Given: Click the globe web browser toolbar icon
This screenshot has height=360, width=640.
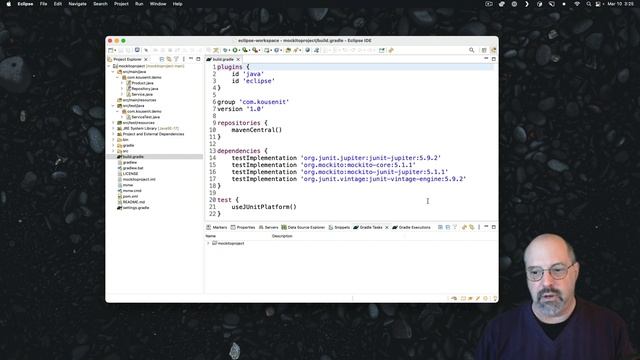Looking at the screenshot, I should (x=308, y=50).
